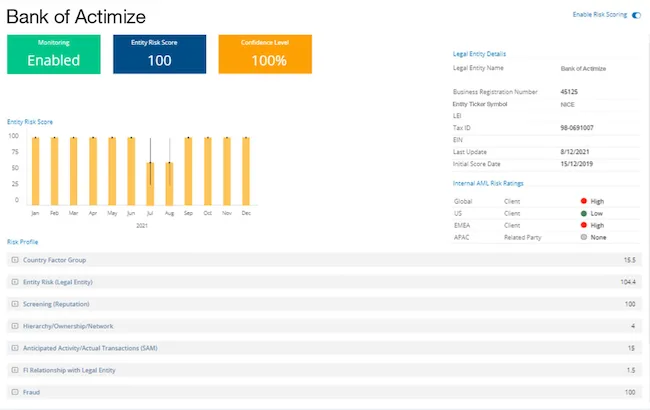Click the red High indicator for EMEA

tap(584, 225)
